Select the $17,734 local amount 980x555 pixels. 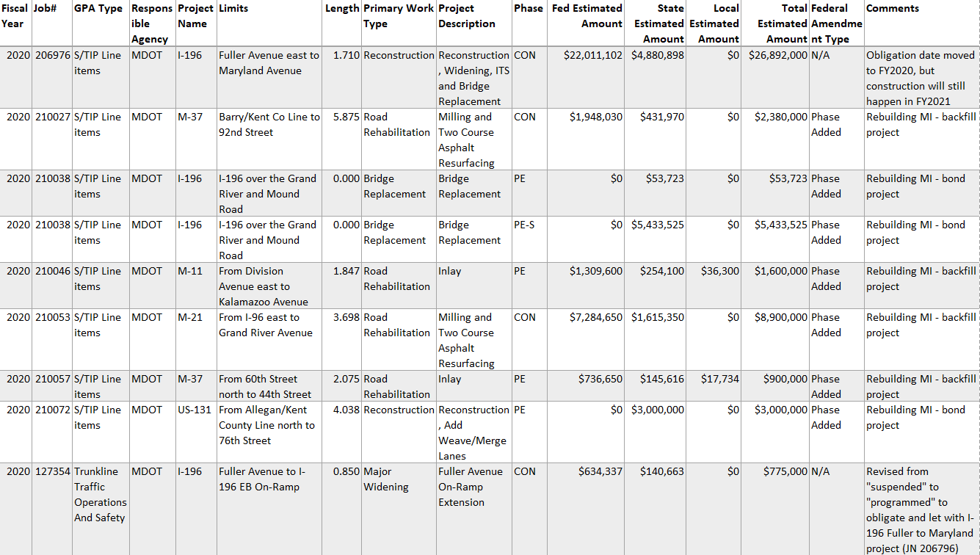tap(719, 379)
